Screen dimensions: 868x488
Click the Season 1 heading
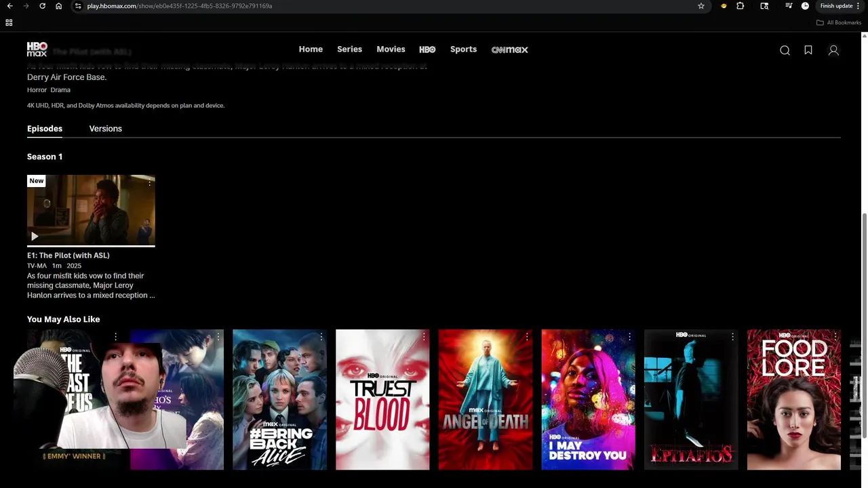pos(45,157)
